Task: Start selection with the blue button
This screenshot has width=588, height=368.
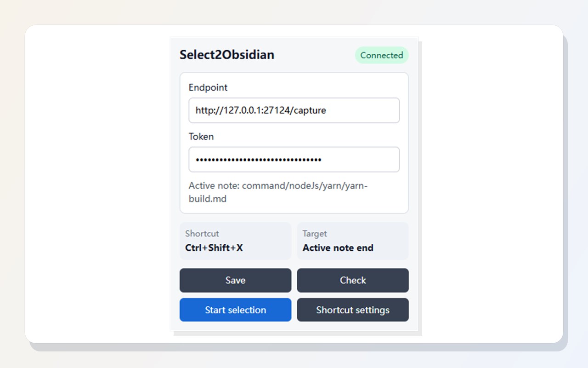Action: coord(235,310)
